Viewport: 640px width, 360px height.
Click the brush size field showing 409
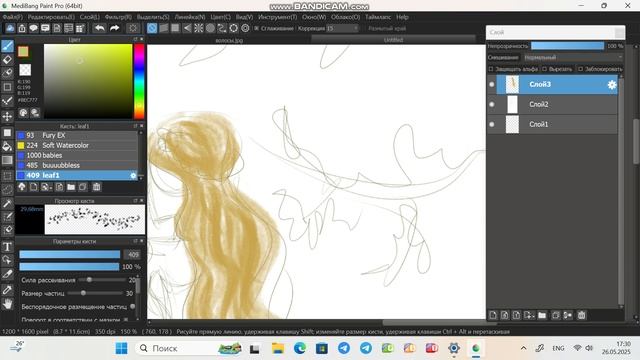[133, 255]
